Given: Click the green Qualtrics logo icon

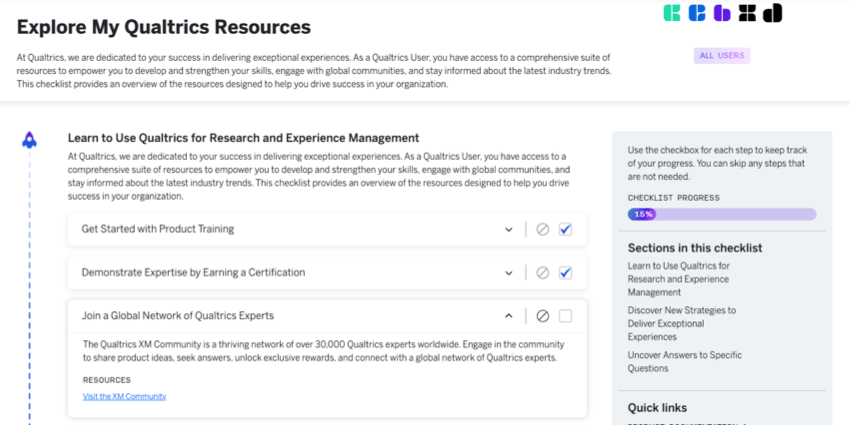Looking at the screenshot, I should 673,14.
